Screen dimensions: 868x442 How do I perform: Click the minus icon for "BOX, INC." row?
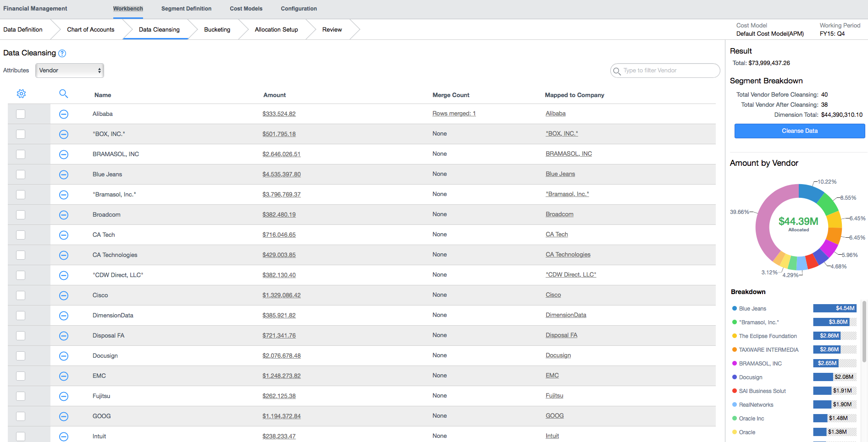tap(64, 134)
